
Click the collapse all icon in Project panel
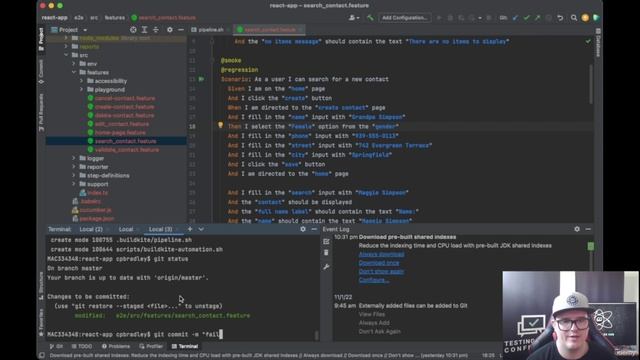click(156, 30)
